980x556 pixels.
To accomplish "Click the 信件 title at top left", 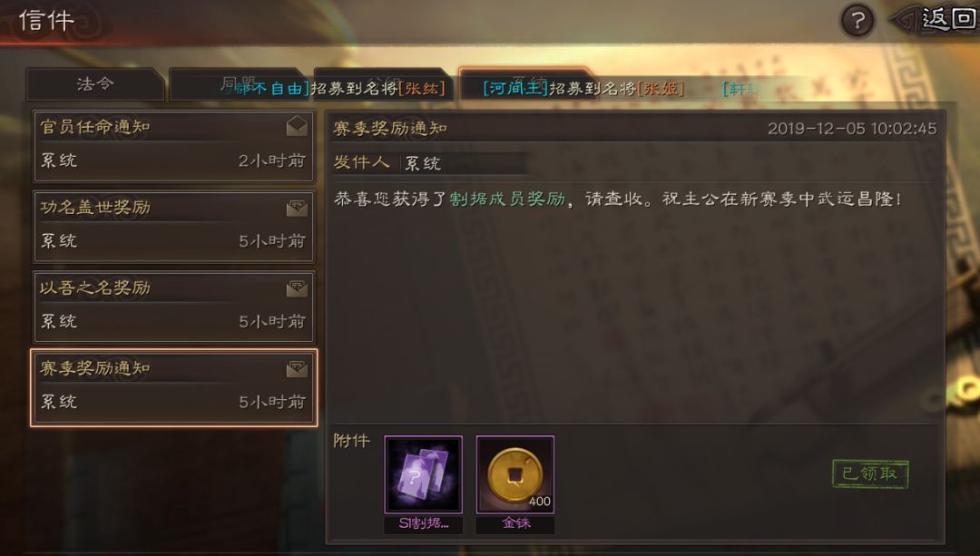I will coord(47,21).
